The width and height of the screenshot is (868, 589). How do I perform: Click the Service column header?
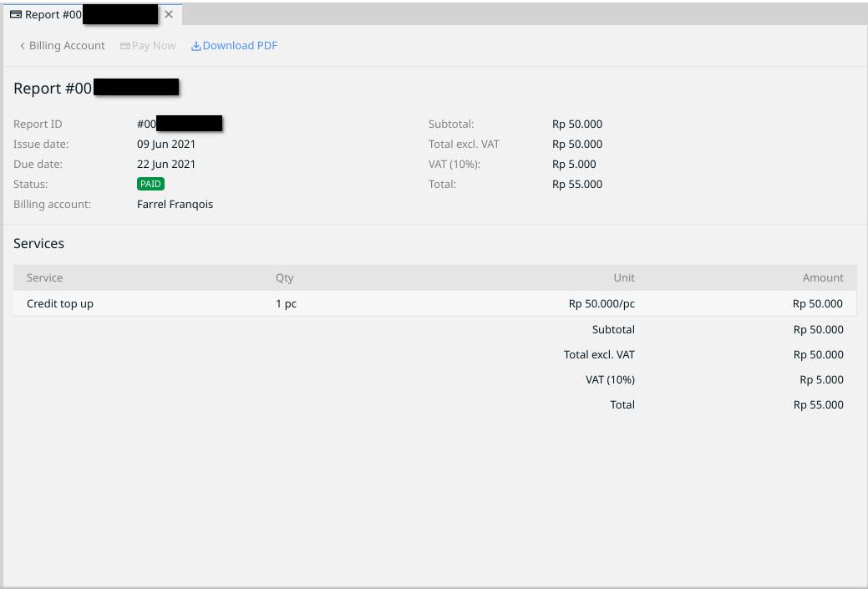pos(44,278)
